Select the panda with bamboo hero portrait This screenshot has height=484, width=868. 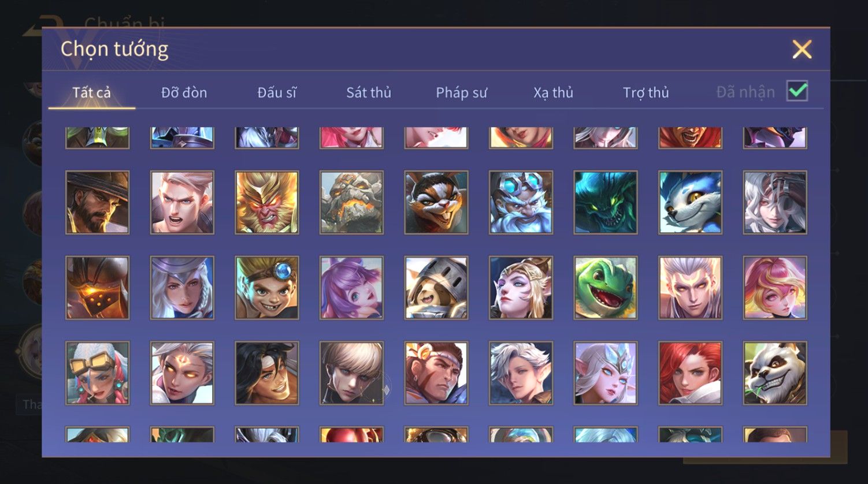pyautogui.click(x=775, y=373)
